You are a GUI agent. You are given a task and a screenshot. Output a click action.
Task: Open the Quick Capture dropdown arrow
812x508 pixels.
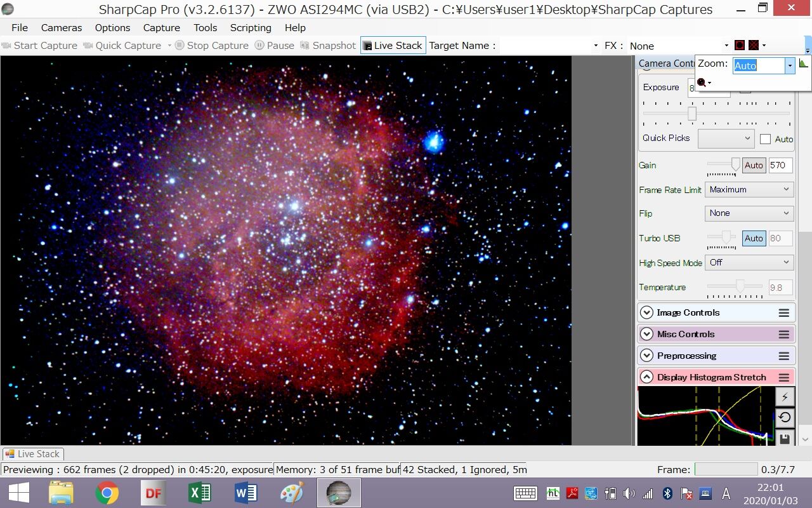click(x=169, y=46)
